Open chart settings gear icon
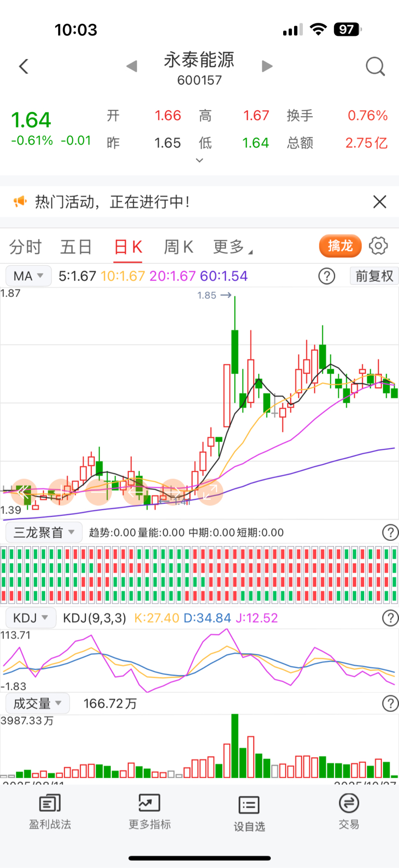 (378, 245)
